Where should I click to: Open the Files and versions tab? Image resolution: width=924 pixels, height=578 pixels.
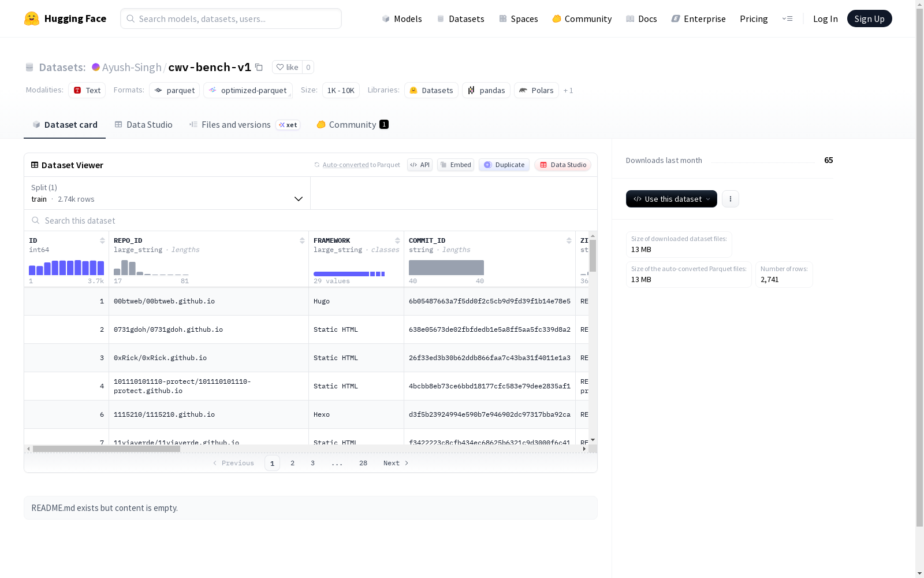[244, 125]
